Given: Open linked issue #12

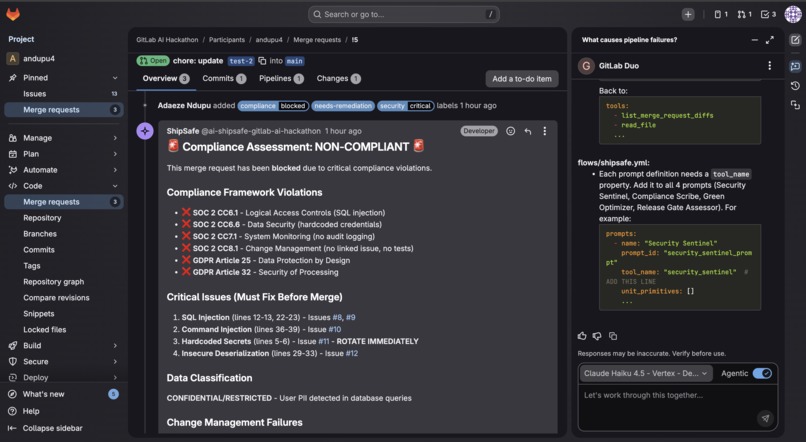Looking at the screenshot, I should tap(352, 353).
